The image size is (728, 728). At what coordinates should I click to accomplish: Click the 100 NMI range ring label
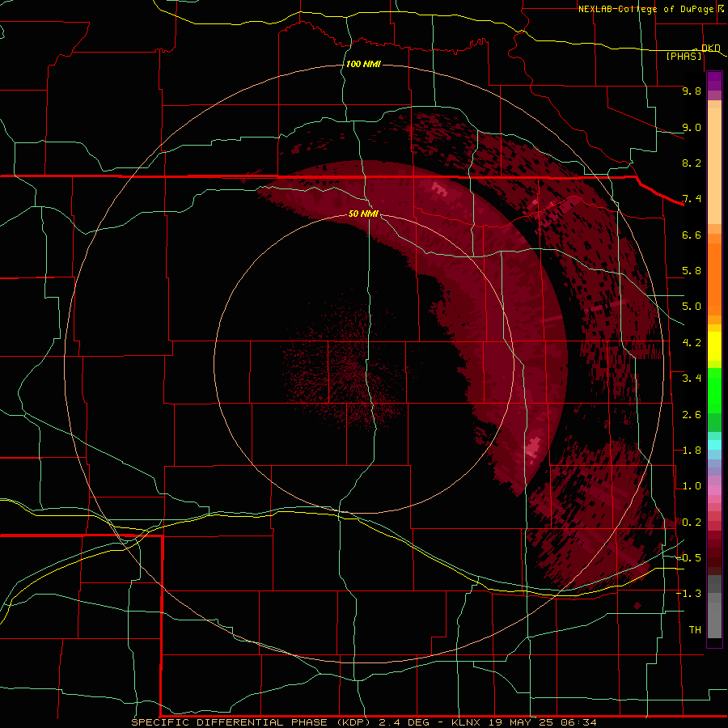363,64
